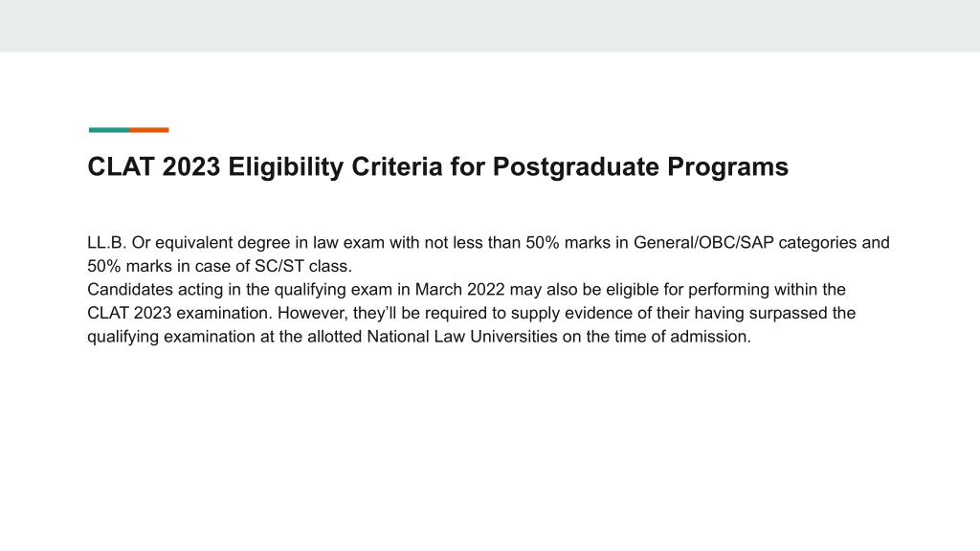The height and width of the screenshot is (551, 980).
Task: Click the 'SC/ST class.' text
Action: tap(303, 266)
